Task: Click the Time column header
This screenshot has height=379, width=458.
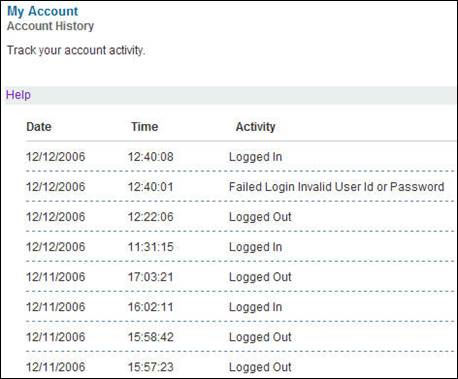Action: (x=144, y=127)
